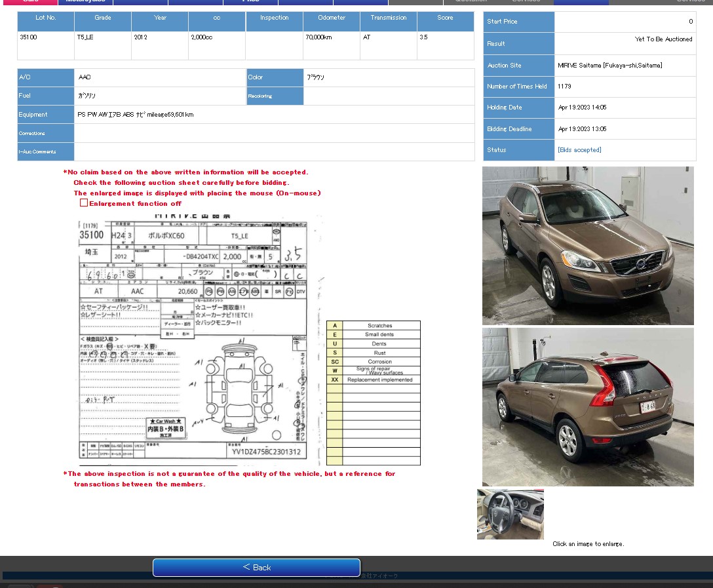
Task: Toggle the Enlargement function off checkbox
Action: (84, 203)
